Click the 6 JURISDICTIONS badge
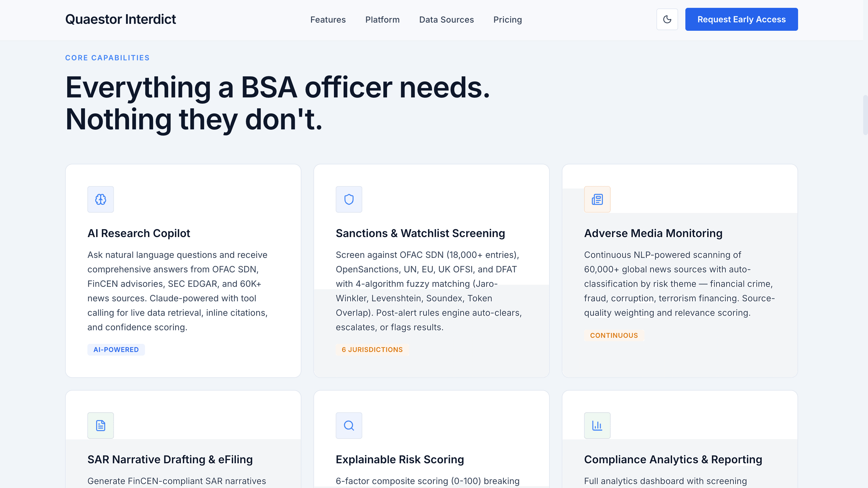Image resolution: width=868 pixels, height=488 pixels. tap(372, 349)
